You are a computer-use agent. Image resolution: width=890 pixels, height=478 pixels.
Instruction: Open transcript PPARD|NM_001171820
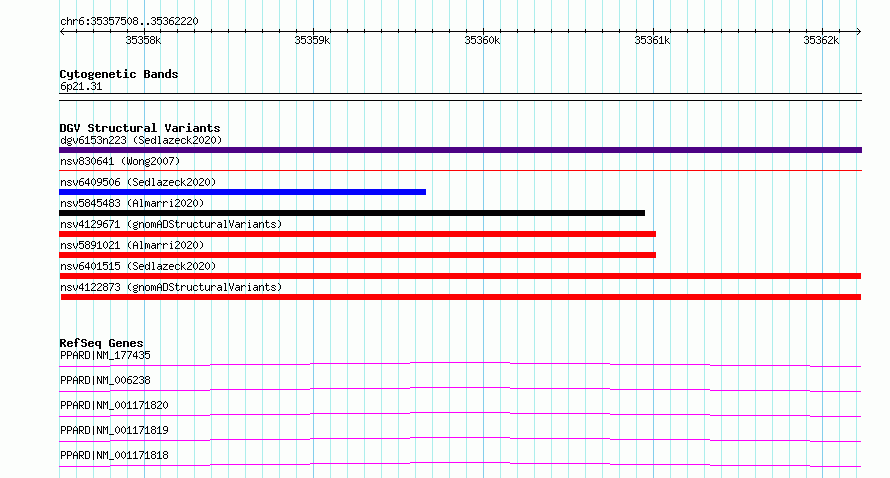[114, 405]
